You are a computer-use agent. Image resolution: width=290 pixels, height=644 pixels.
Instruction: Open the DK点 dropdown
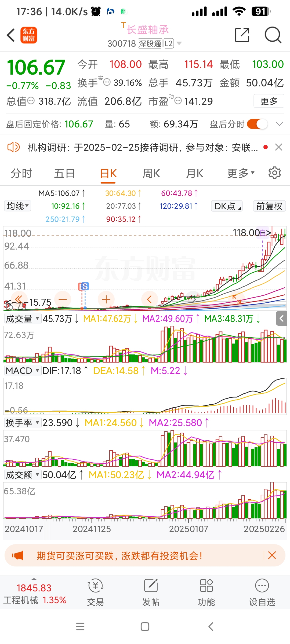[x=227, y=206]
